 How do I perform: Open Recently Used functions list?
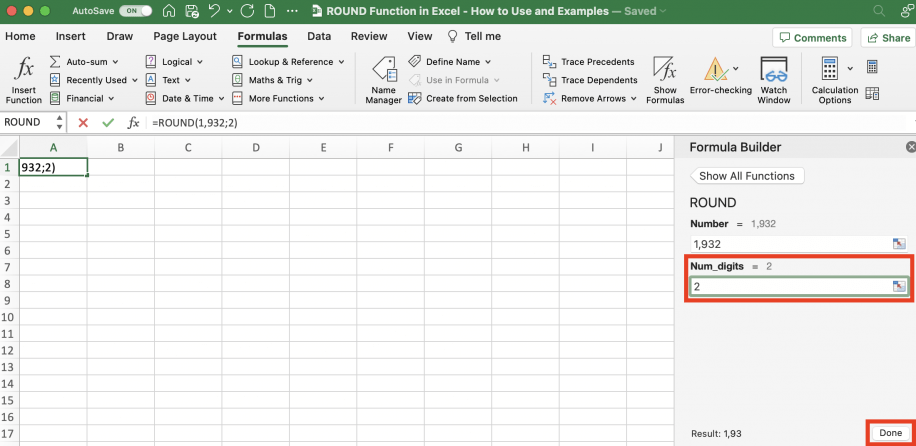(94, 80)
